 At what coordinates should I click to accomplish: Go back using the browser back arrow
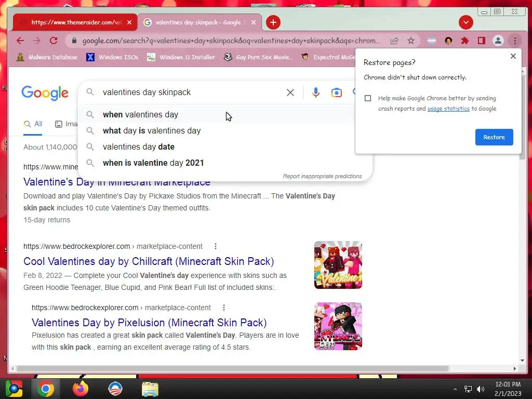20,41
